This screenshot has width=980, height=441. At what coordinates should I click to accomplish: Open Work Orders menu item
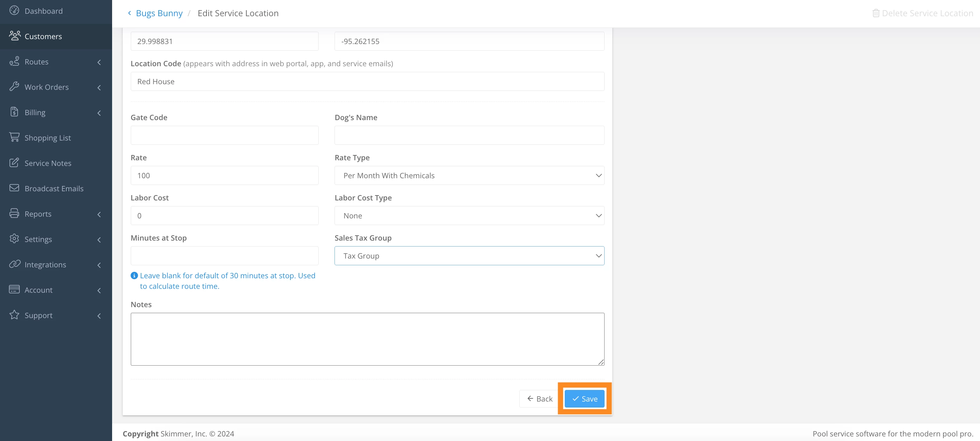coord(47,87)
